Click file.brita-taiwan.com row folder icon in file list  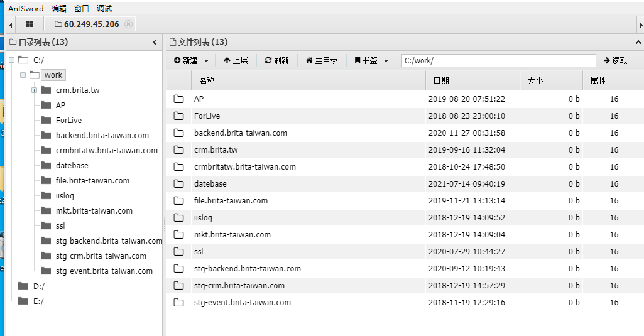pos(178,200)
